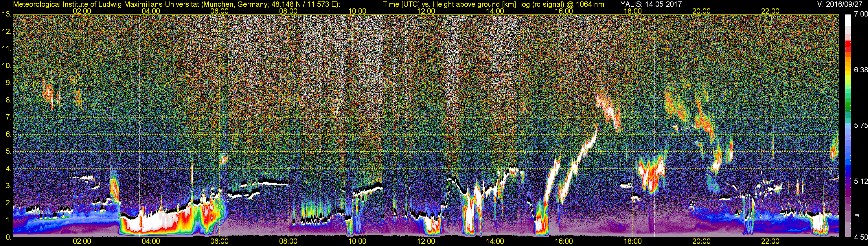Click the 4 km height axis label
The width and height of the screenshot is (868, 246).
click(x=8, y=168)
